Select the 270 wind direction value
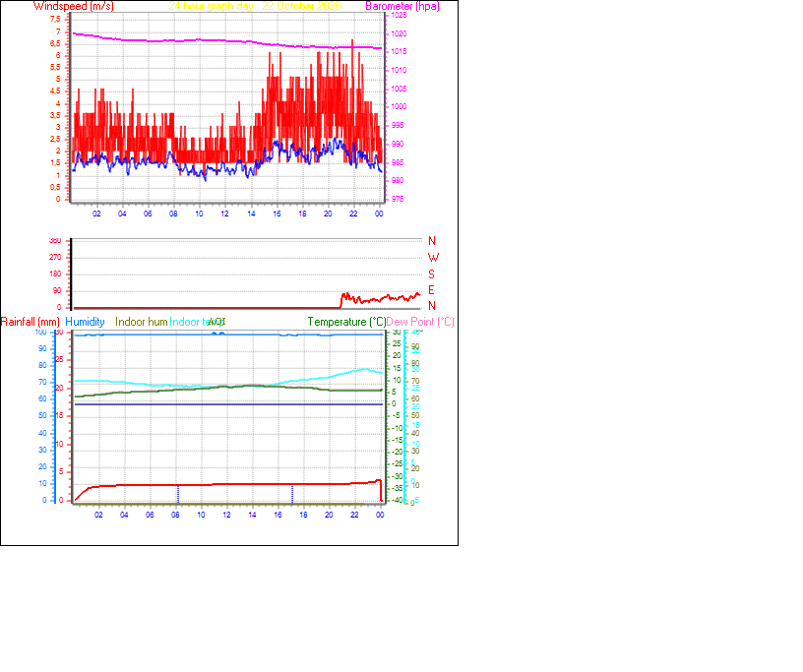This screenshot has height=672, width=803. pos(55,257)
